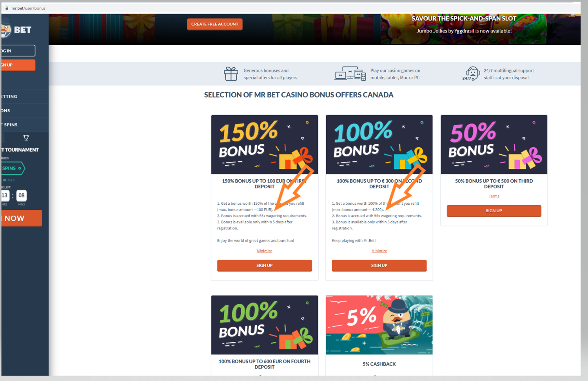Sign up for the 100% second deposit bonus
This screenshot has width=588, height=381.
[379, 265]
